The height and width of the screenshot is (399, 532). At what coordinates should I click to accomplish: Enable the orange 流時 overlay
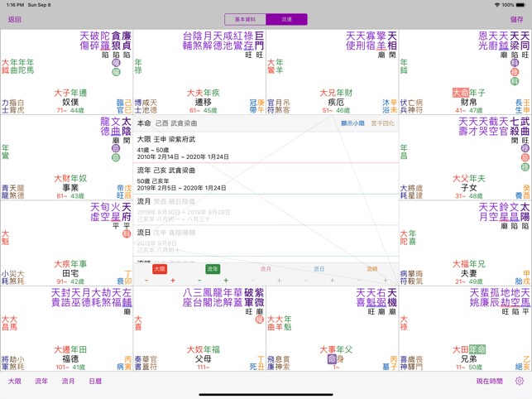coord(372,269)
